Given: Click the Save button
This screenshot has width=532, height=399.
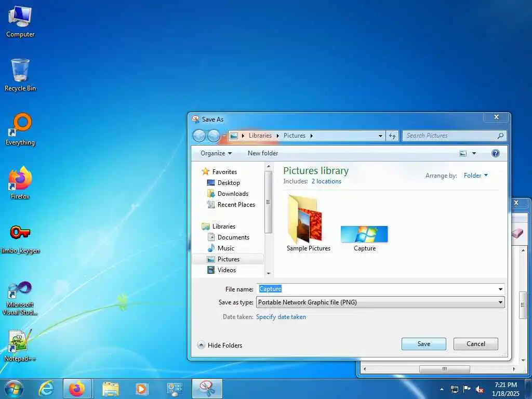Looking at the screenshot, I should point(424,344).
